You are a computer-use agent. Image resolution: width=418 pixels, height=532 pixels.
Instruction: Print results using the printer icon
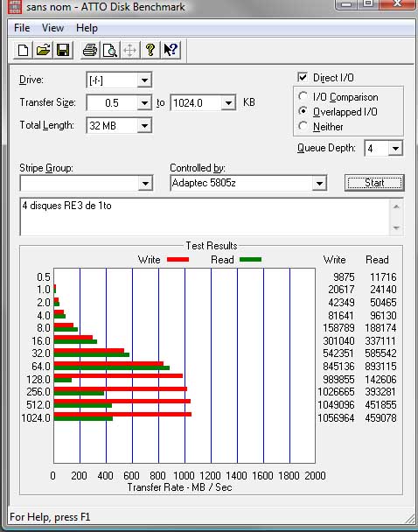click(90, 50)
